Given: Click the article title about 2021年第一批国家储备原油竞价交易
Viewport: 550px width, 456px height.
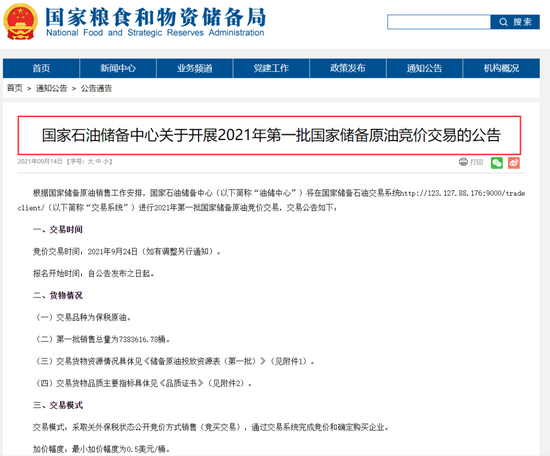Looking at the screenshot, I should [x=271, y=135].
